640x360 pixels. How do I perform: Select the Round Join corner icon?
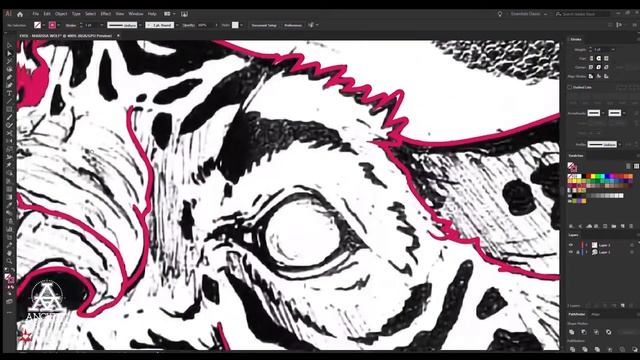click(598, 67)
